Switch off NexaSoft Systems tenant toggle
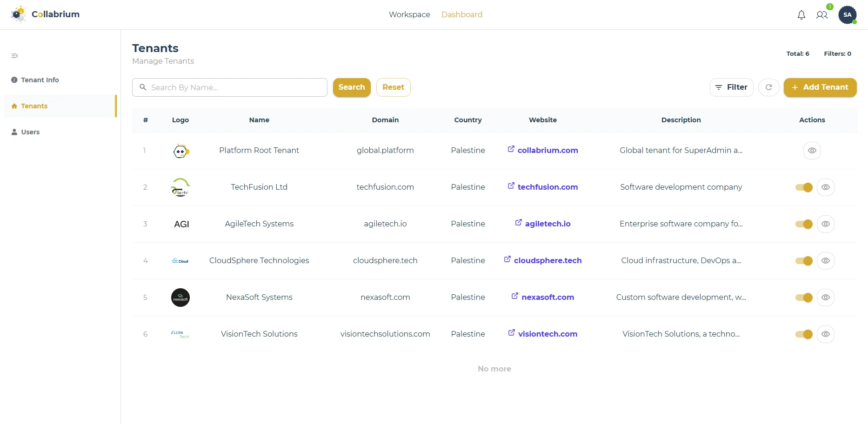 point(804,298)
